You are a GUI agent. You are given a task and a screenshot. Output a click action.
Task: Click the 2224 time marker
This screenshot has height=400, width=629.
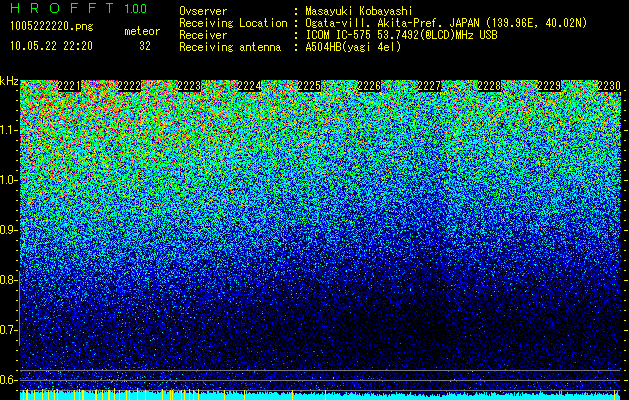click(x=249, y=86)
